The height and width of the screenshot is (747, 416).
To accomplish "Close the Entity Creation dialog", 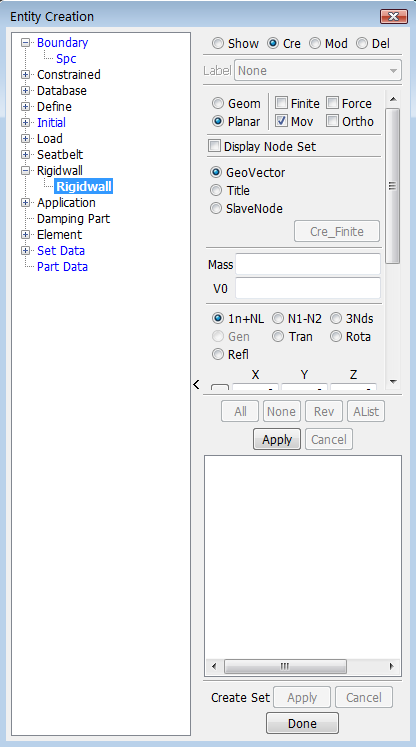I will point(393,17).
